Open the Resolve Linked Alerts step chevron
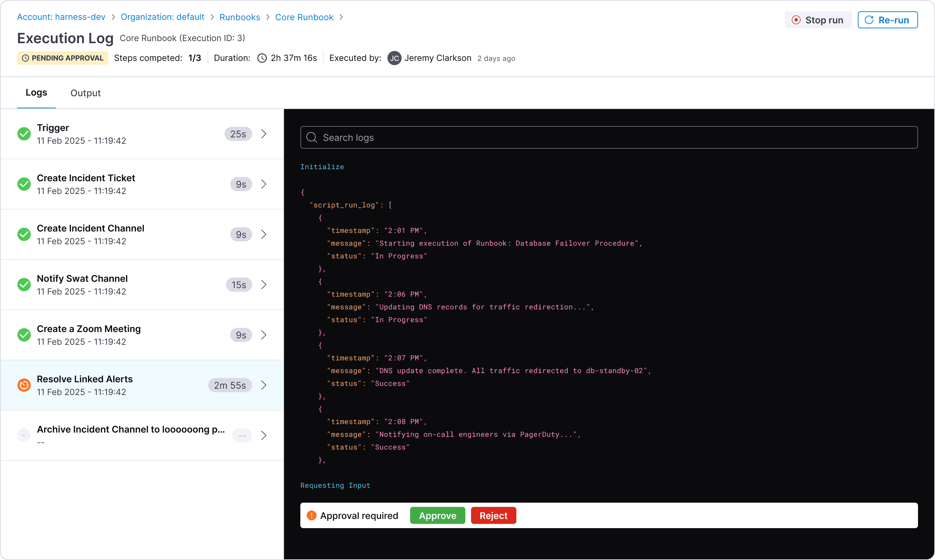935x560 pixels. point(264,385)
